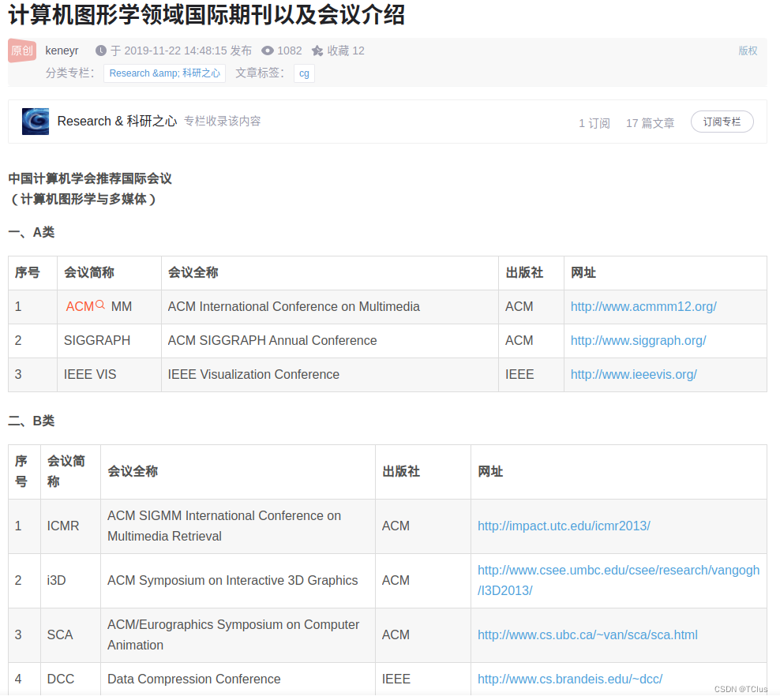Click the clock icon beside publish date

101,51
